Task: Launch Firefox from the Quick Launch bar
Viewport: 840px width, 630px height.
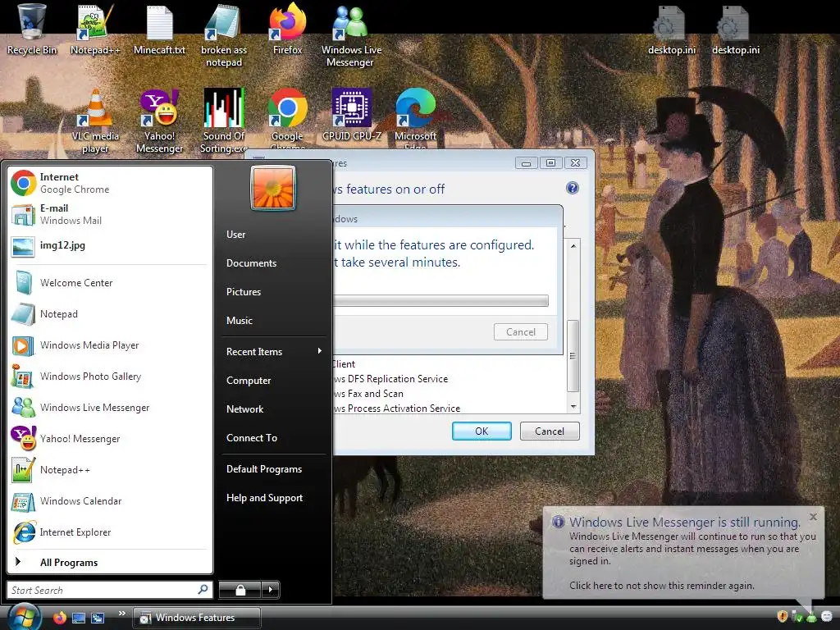Action: pyautogui.click(x=59, y=618)
